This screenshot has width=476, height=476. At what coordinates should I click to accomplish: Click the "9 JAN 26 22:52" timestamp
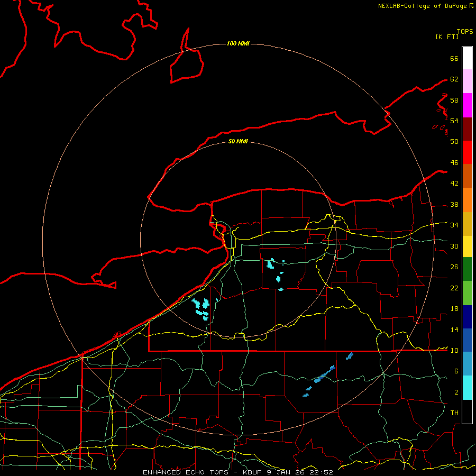[x=301, y=472]
